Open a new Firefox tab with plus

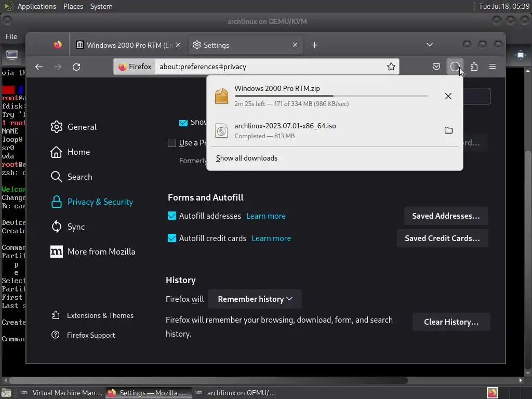click(314, 45)
